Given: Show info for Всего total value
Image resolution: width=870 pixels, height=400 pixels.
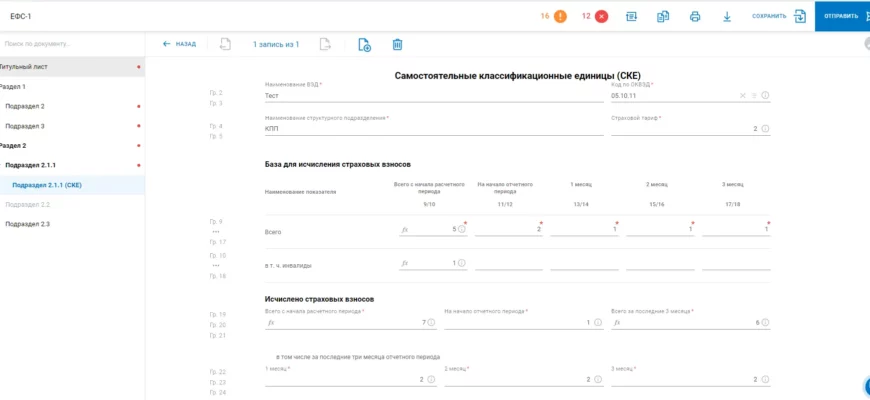Looking at the screenshot, I should click(x=462, y=229).
